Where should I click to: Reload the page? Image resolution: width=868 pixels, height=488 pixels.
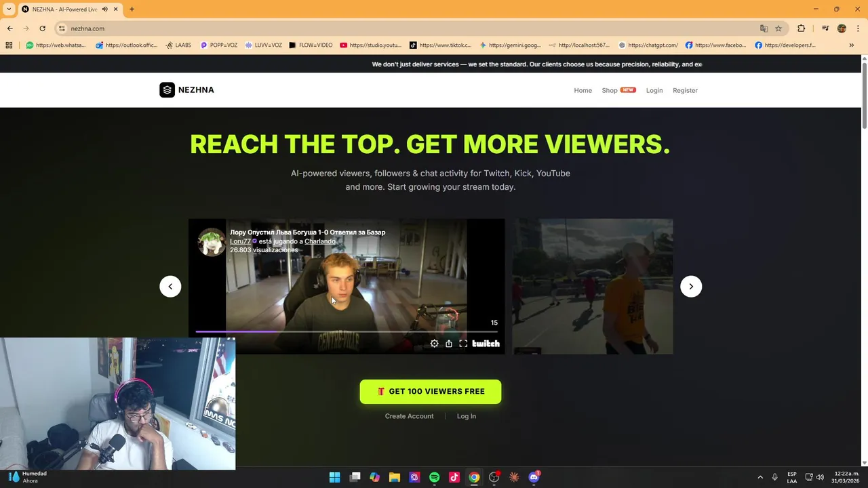pos(42,28)
